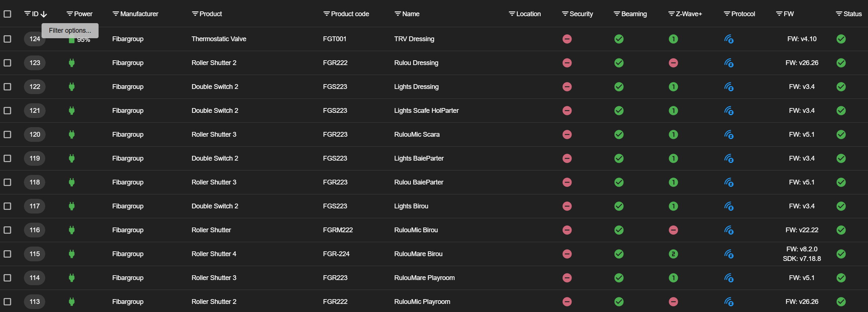
Task: Sort by the Status column header
Action: pos(852,14)
